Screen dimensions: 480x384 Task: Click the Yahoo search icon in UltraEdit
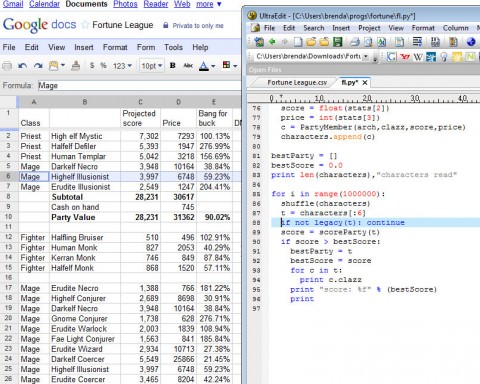(405, 57)
